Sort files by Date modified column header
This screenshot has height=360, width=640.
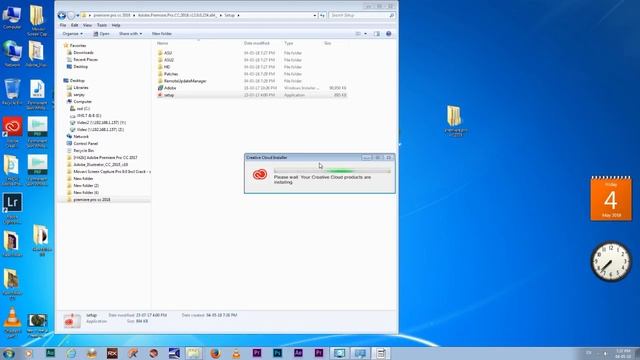coord(257,43)
